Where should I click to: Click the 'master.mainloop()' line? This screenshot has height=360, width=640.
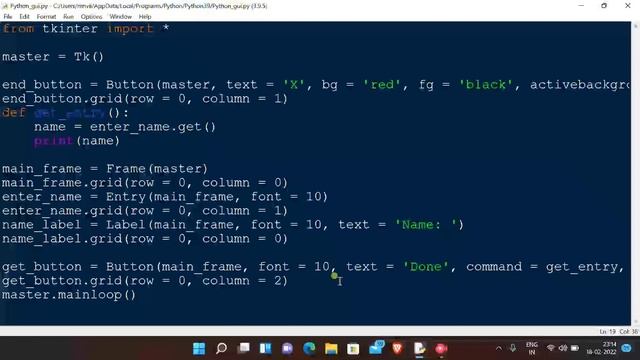(x=69, y=295)
